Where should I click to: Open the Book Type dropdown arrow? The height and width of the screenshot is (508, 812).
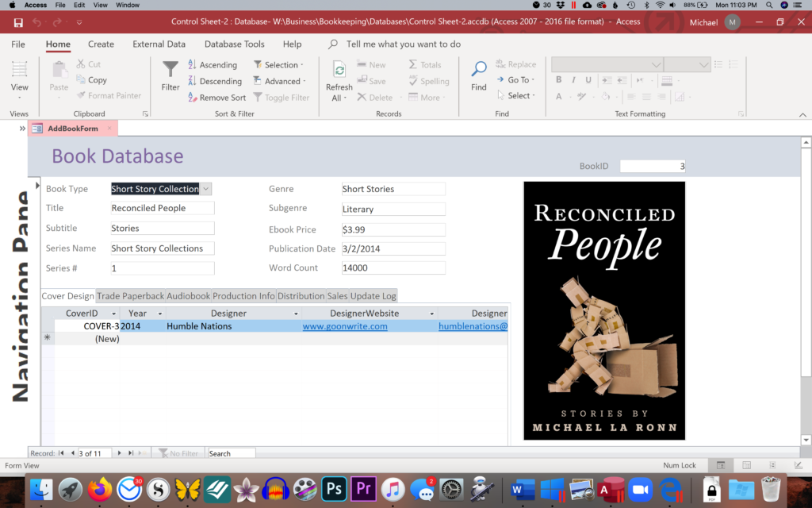[x=205, y=189]
